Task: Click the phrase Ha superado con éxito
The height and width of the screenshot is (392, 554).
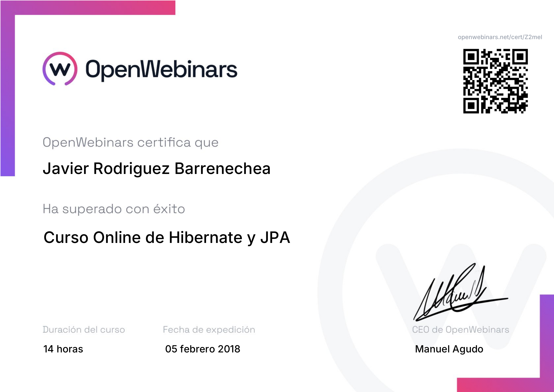Action: coord(114,209)
